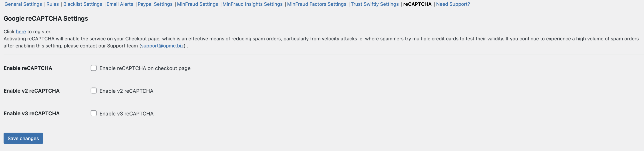Check the v3 reCAPTCHA checkbox
644x151 pixels.
point(93,113)
